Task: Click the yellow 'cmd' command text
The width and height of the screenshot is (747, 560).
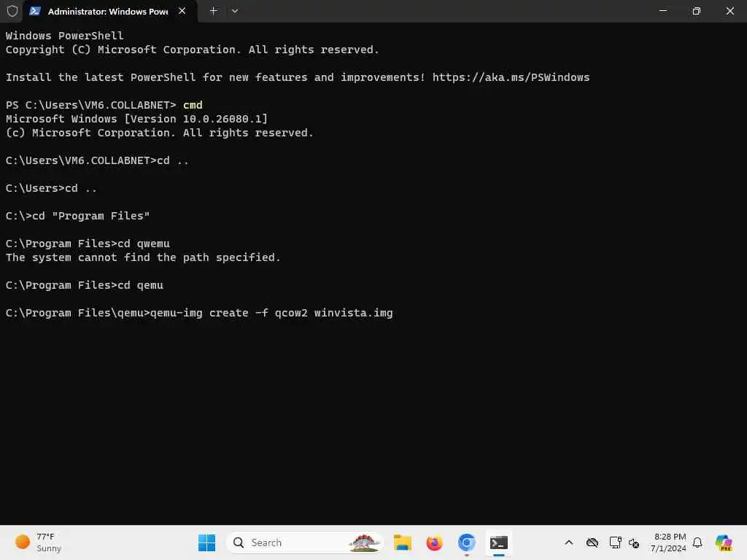Action: (193, 105)
